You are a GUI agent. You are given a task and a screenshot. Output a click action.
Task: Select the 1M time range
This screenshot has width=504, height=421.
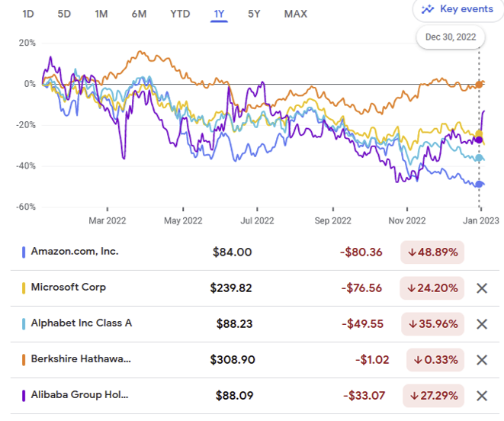[x=101, y=14]
